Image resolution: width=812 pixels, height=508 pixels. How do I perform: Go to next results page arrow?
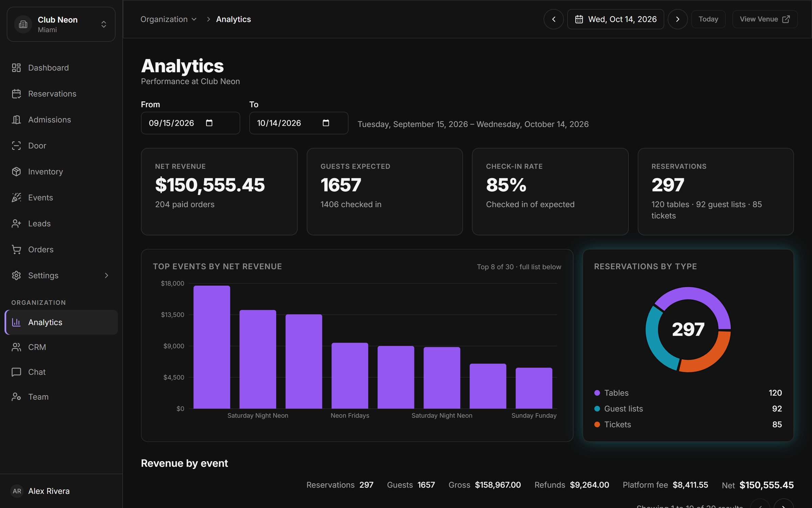pyautogui.click(x=783, y=504)
